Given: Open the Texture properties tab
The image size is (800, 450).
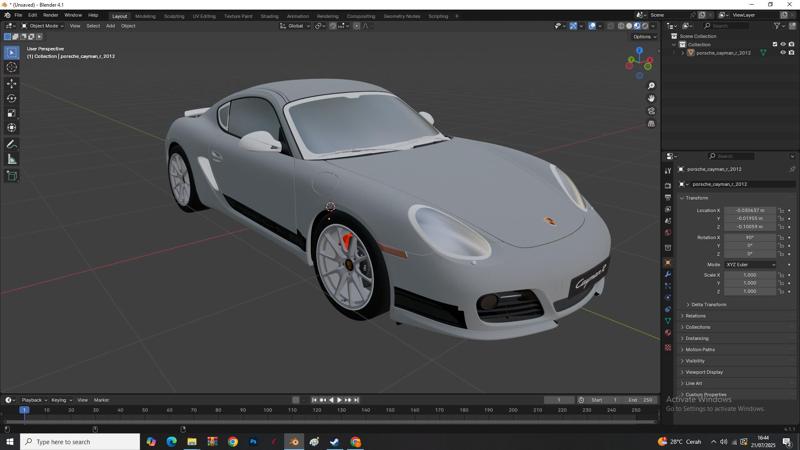Looking at the screenshot, I should 668,347.
